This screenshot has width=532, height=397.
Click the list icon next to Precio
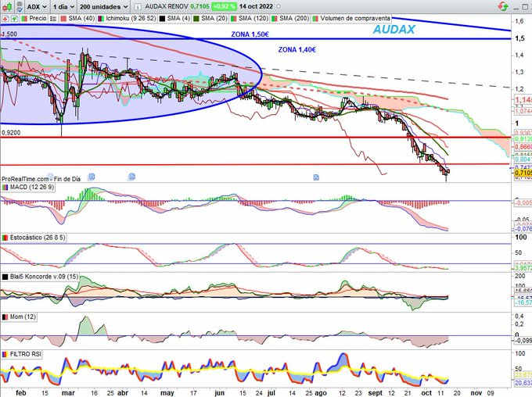point(53,19)
